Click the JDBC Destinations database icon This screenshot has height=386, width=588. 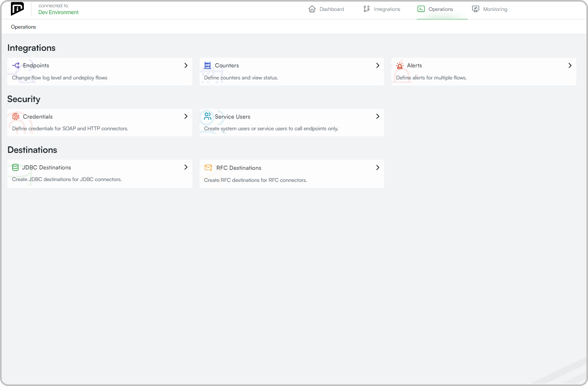[x=15, y=167]
